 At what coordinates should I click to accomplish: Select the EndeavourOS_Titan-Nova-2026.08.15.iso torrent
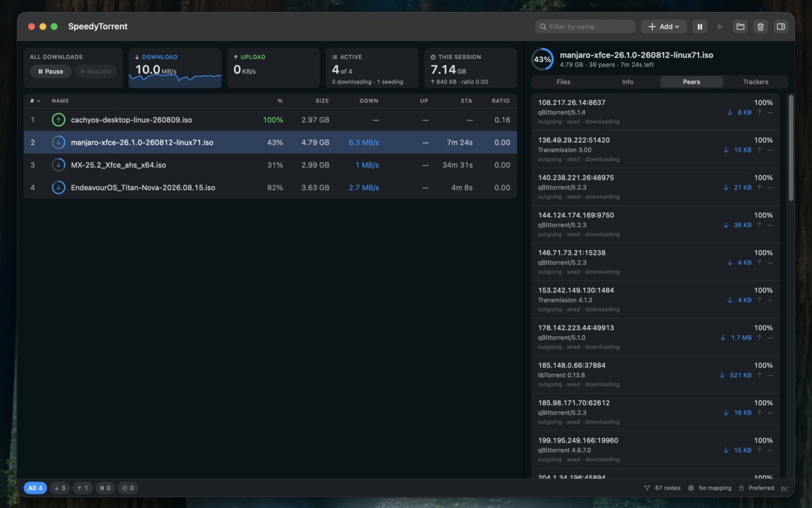[x=270, y=188]
